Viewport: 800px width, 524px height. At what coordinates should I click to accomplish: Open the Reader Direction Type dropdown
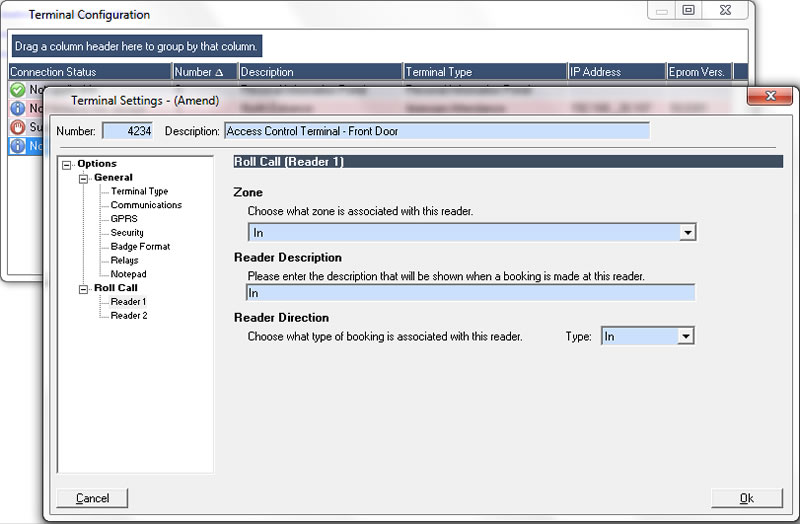pos(685,337)
